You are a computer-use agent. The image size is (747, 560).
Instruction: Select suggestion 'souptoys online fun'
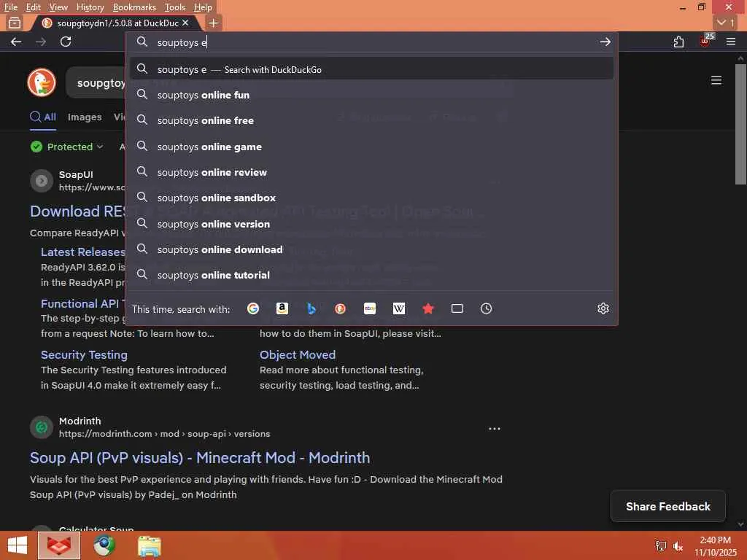tap(371, 95)
